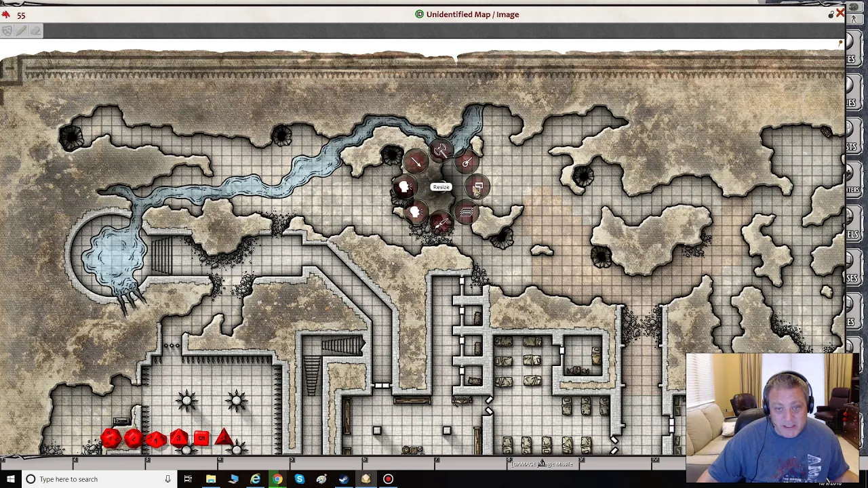Pick the red d20 die

111,439
